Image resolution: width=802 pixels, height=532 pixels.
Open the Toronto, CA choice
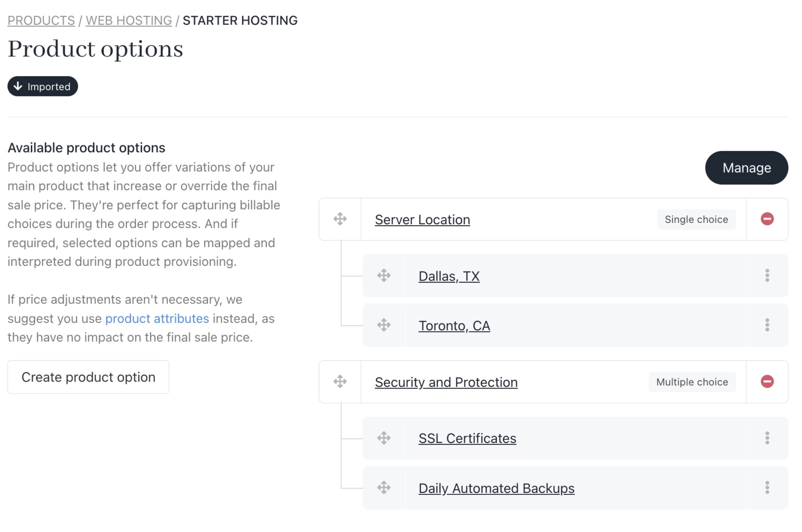pyautogui.click(x=454, y=326)
